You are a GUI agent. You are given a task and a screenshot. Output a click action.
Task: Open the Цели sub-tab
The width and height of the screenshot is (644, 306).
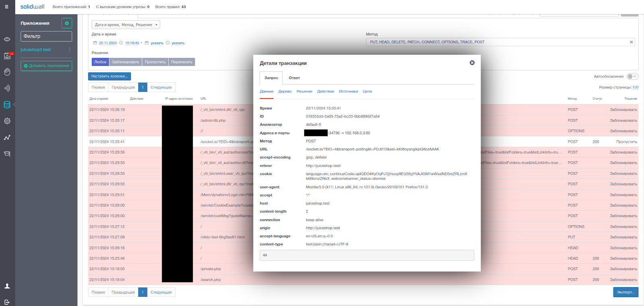pyautogui.click(x=367, y=92)
